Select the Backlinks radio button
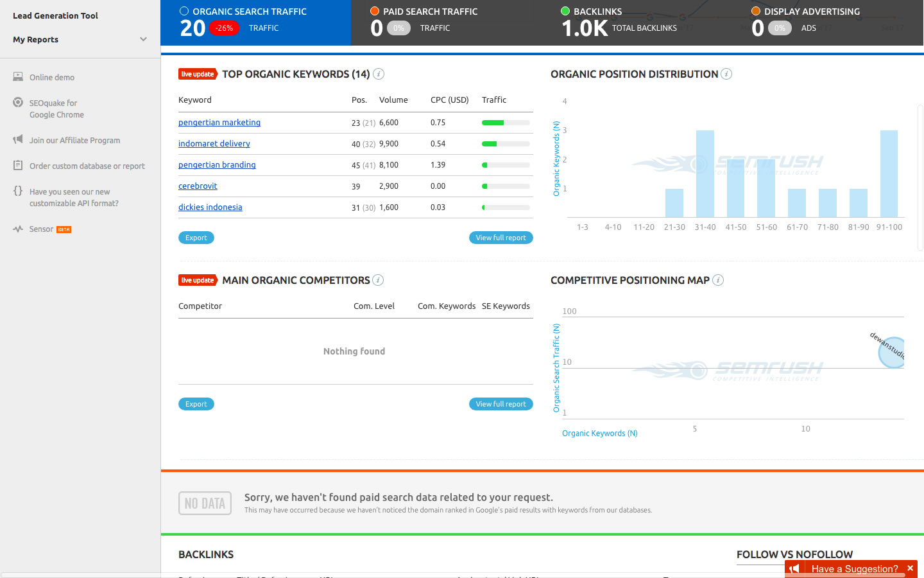Screen dimensions: 924x578 tap(565, 11)
